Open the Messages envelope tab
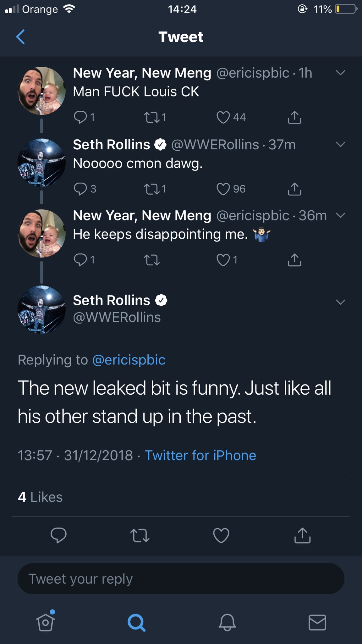Screen dimensions: 362x644 (x=317, y=622)
